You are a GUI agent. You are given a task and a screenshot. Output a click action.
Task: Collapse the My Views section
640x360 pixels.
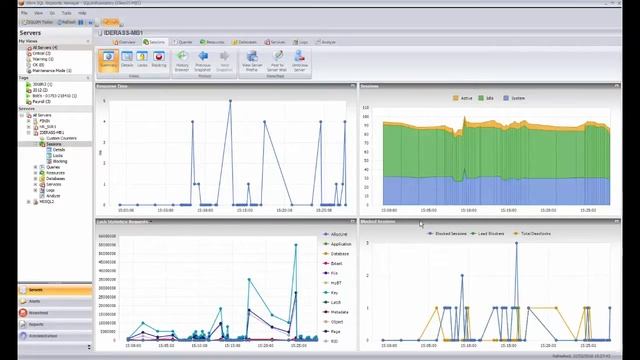point(88,41)
